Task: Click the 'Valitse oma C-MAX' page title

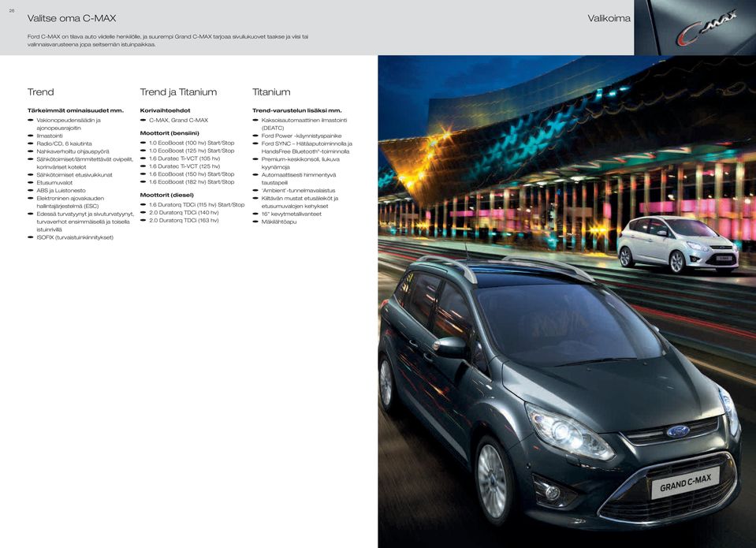Action: 72,18
